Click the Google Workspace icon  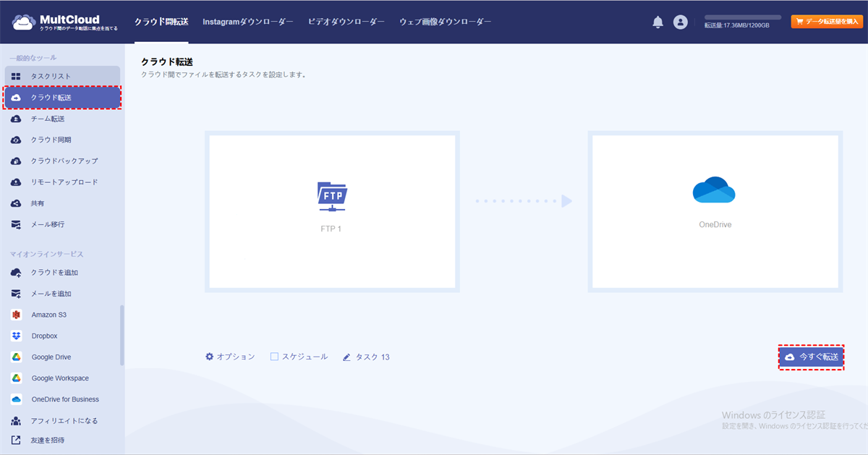point(16,378)
